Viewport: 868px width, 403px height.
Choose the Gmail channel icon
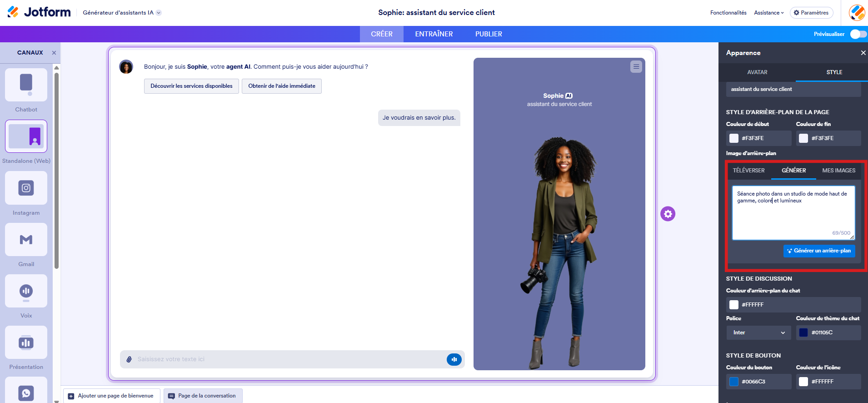click(x=26, y=239)
